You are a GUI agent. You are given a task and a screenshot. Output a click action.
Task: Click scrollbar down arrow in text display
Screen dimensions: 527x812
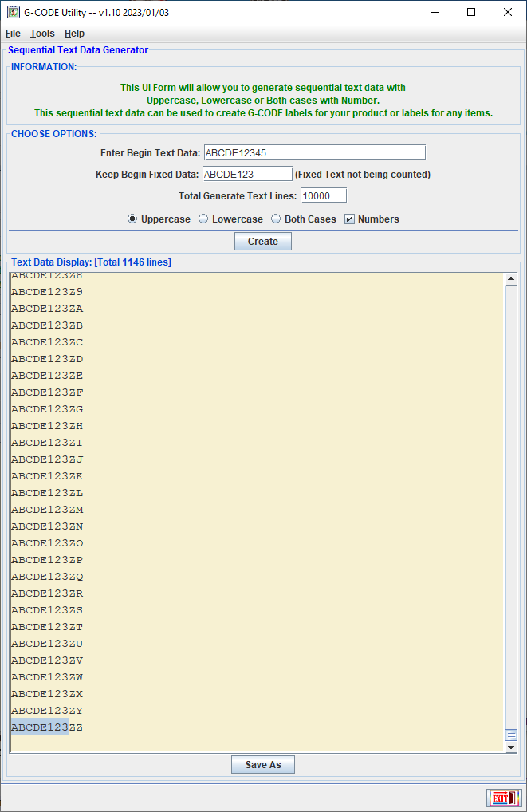[x=511, y=747]
